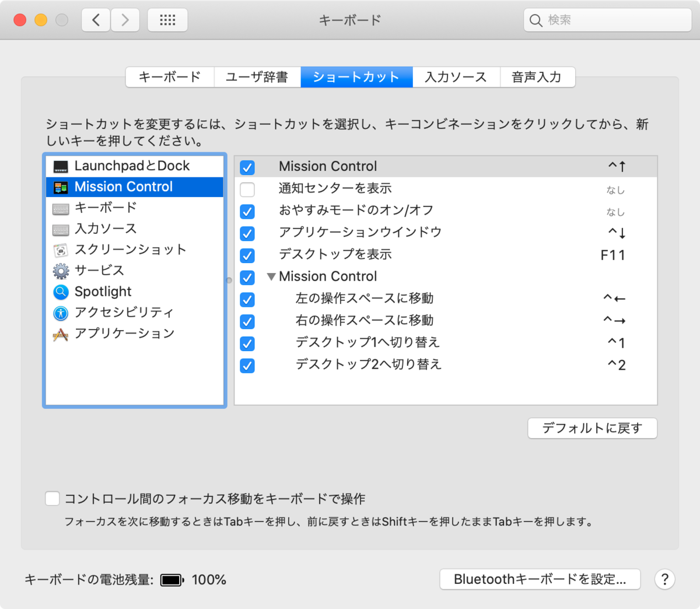Select the アプリケーション icon in the sidebar
The width and height of the screenshot is (700, 609).
coord(61,334)
